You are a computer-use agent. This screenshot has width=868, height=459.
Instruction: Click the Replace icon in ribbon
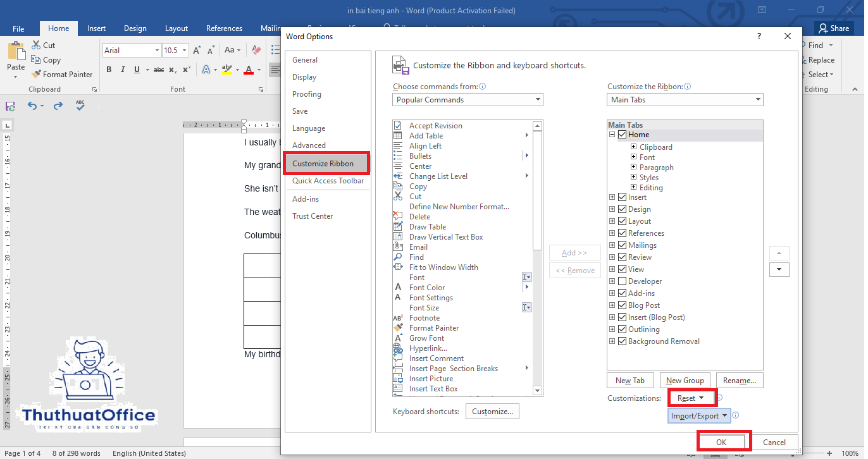[804, 60]
